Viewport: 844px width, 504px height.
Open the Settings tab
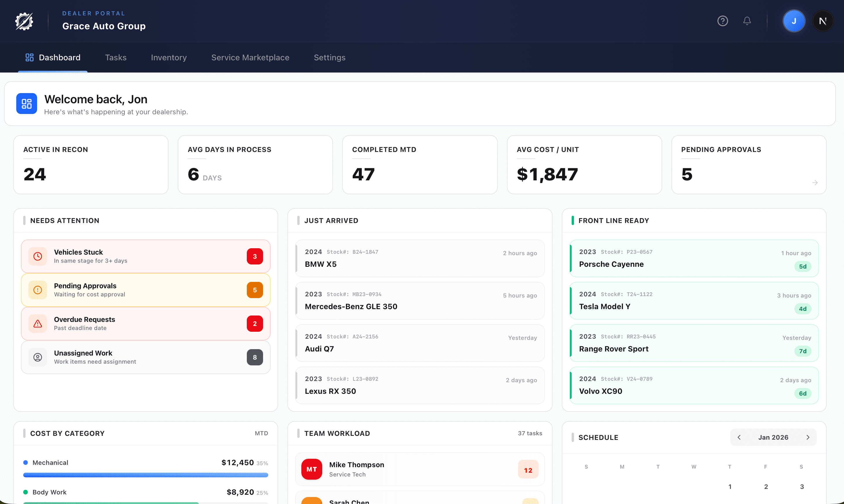[329, 57]
